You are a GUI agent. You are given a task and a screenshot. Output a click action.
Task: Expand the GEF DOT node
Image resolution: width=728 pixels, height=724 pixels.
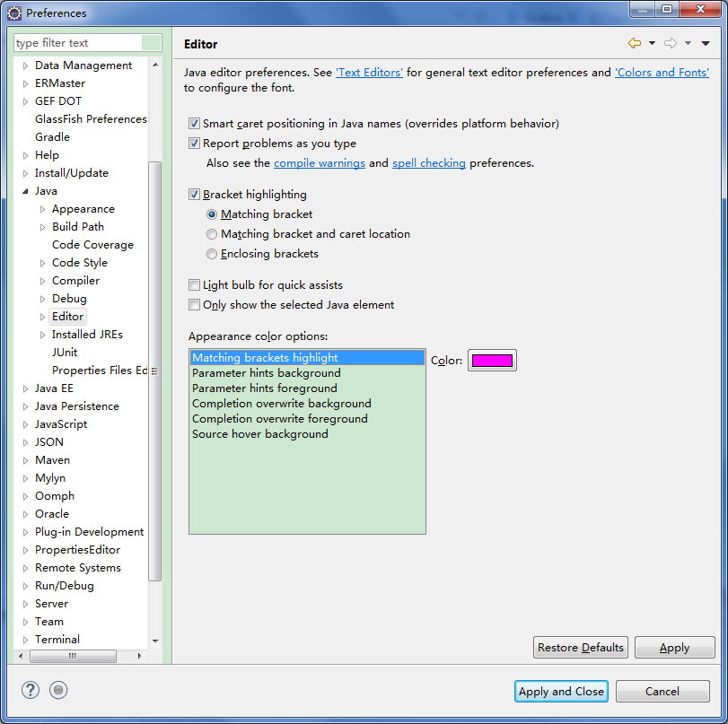pos(25,101)
